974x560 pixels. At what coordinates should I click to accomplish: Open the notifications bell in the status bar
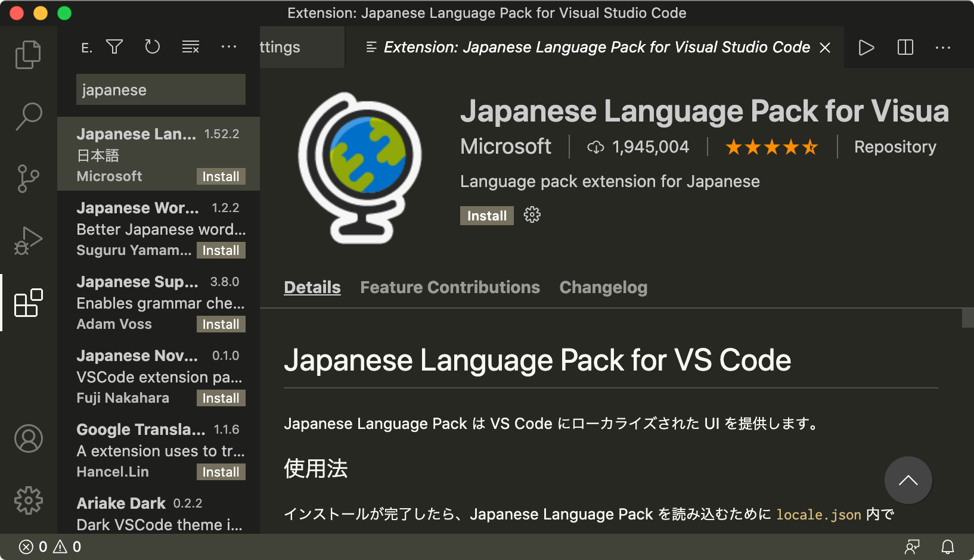click(x=947, y=546)
